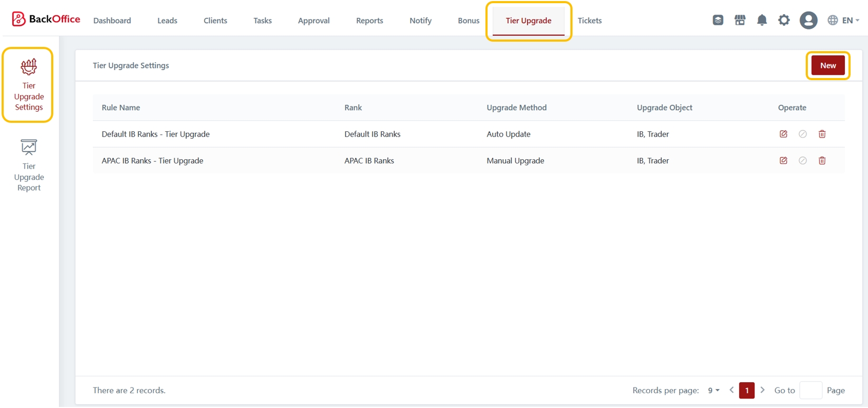Open settings gear icon in header

(x=784, y=21)
